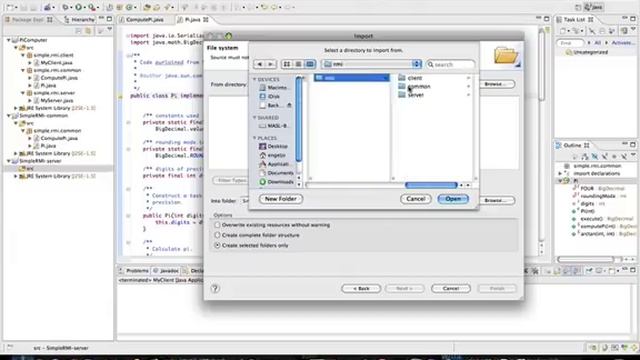Collapse the PiComputer project
640x360 pixels.
pyautogui.click(x=9, y=40)
